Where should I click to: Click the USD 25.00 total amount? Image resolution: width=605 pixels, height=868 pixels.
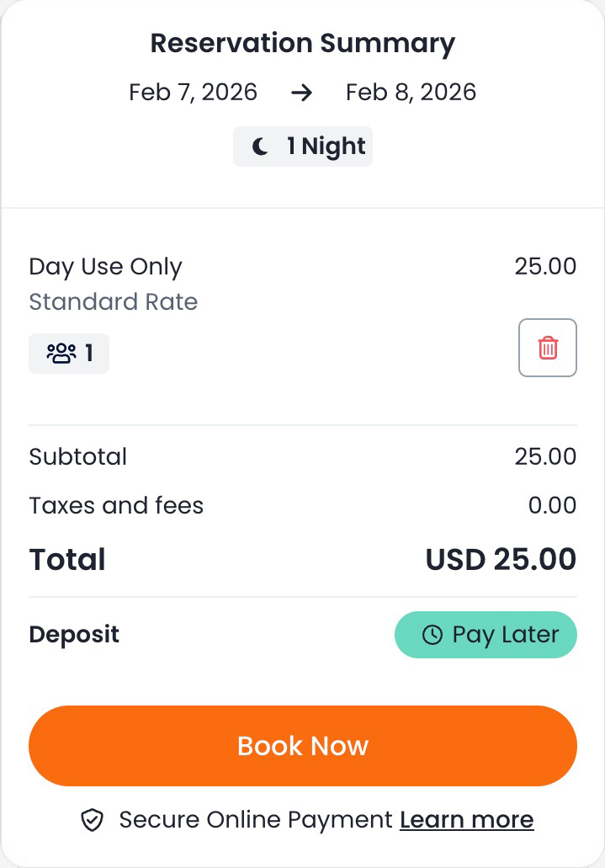pos(501,560)
